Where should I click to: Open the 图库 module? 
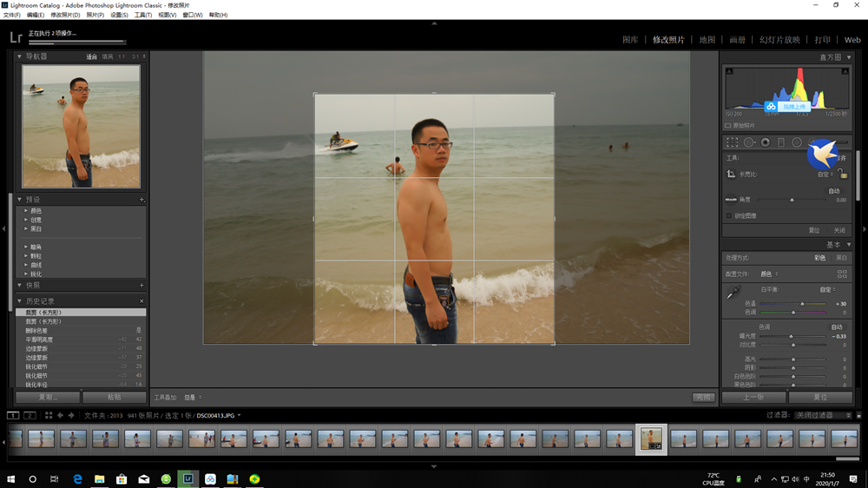(x=630, y=40)
